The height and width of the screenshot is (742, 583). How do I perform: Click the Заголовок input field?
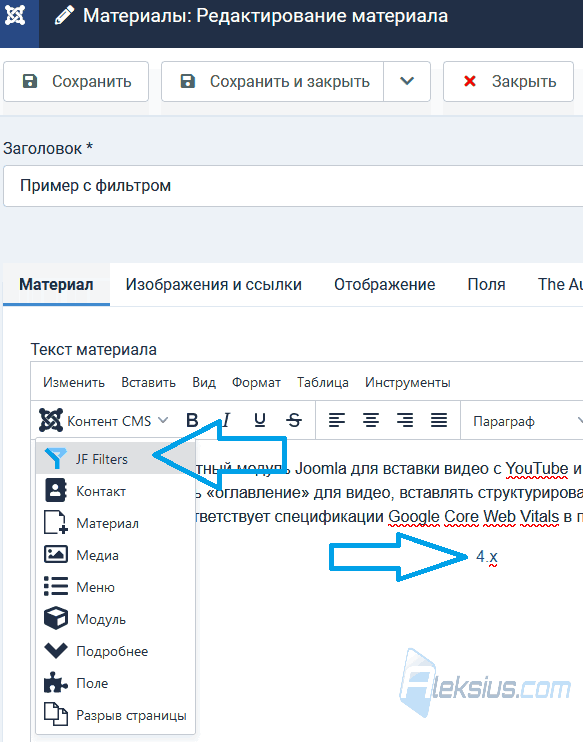pyautogui.click(x=293, y=186)
